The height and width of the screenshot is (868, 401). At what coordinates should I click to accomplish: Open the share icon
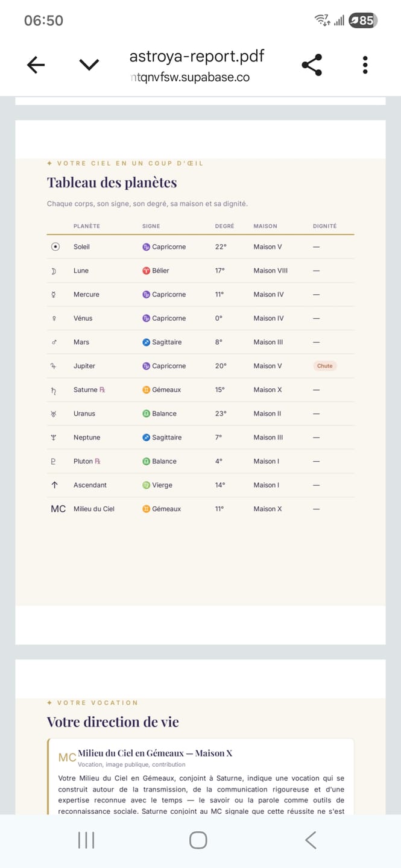[x=311, y=65]
